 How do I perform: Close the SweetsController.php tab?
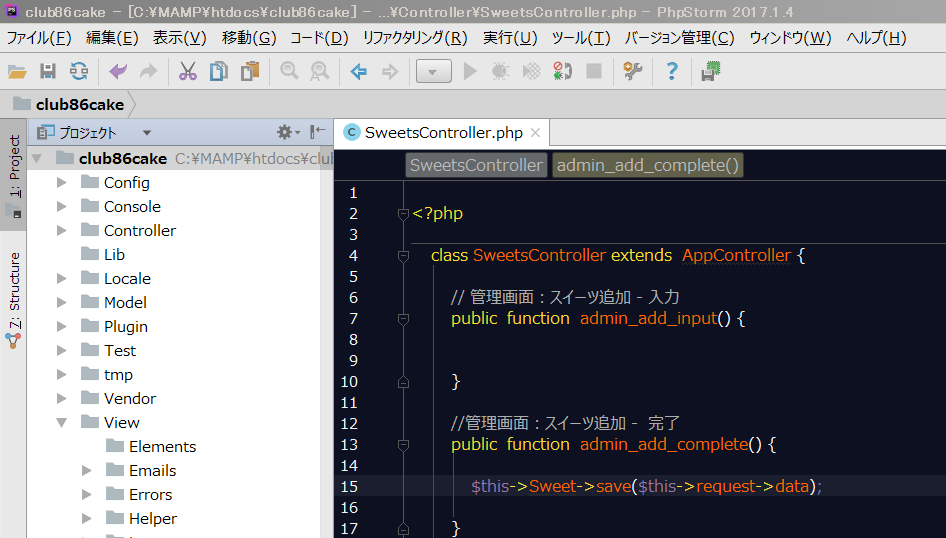click(535, 133)
